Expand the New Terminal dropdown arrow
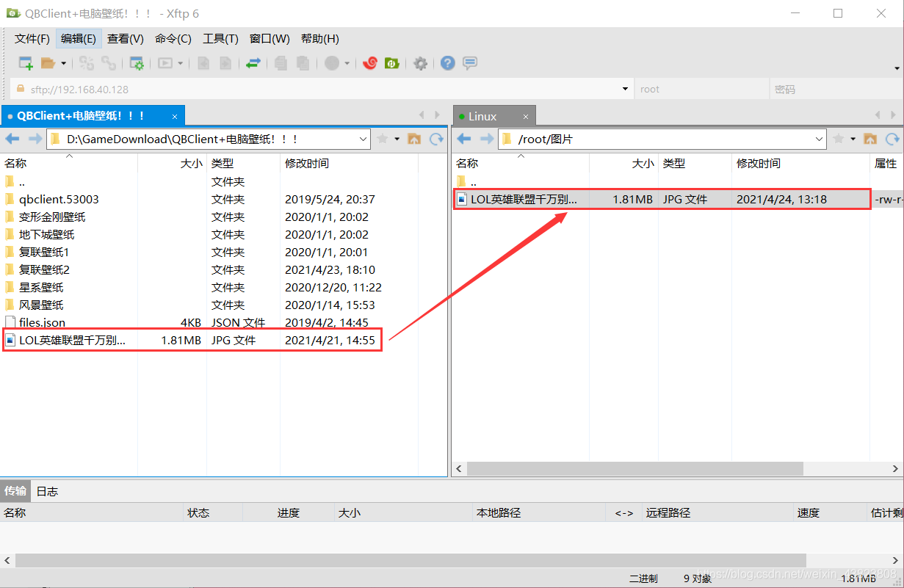904x588 pixels. pos(181,64)
